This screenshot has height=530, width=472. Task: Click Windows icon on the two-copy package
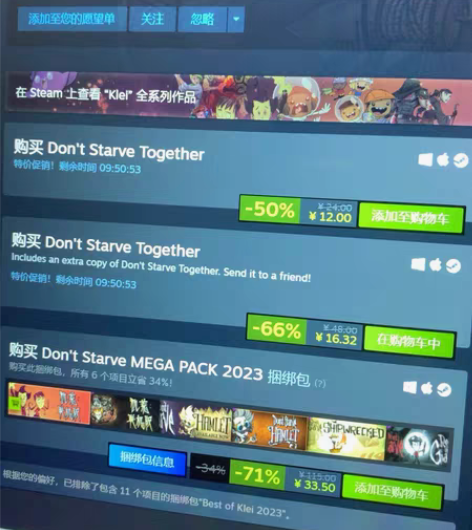418,264
